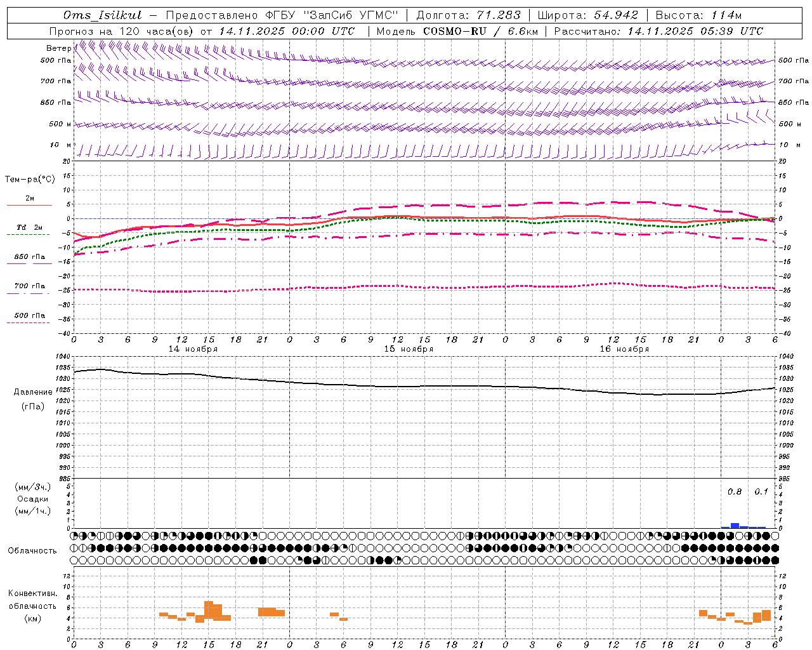Click the Тем-ра(°C) panel label
This screenshot has width=812, height=650.
coord(30,180)
